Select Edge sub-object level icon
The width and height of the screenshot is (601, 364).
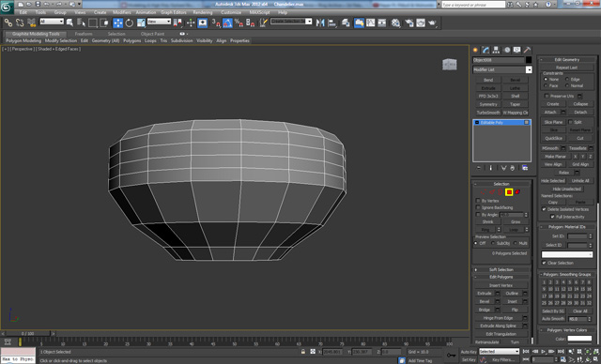pos(492,192)
